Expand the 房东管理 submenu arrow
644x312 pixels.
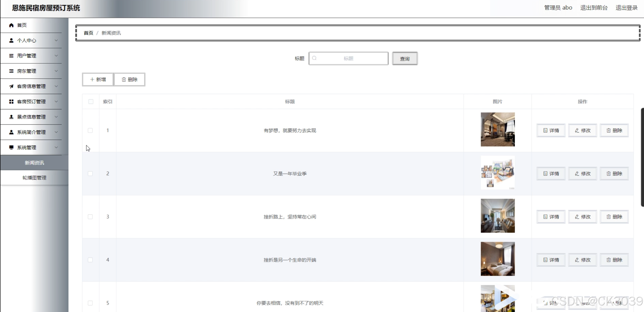click(56, 71)
